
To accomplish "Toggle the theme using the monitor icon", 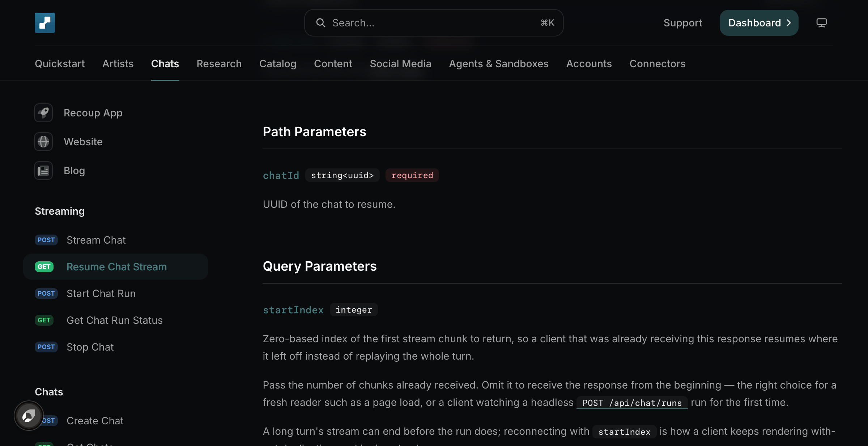I will 821,23.
